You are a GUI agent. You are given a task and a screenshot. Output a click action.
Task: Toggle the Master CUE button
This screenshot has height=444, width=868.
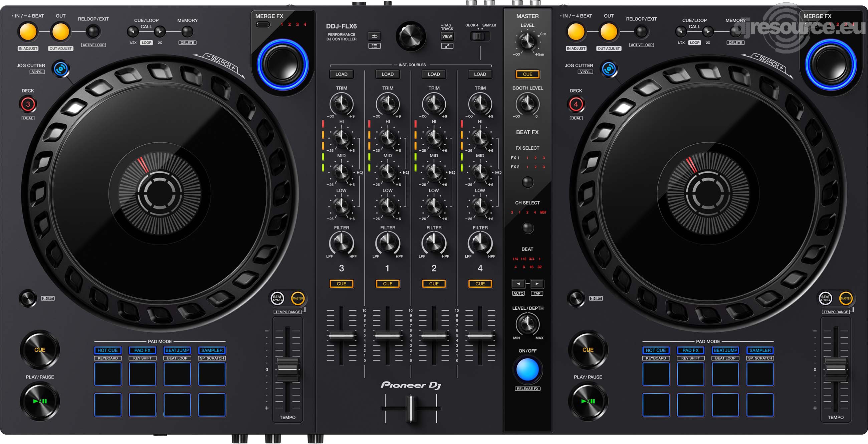pos(527,74)
